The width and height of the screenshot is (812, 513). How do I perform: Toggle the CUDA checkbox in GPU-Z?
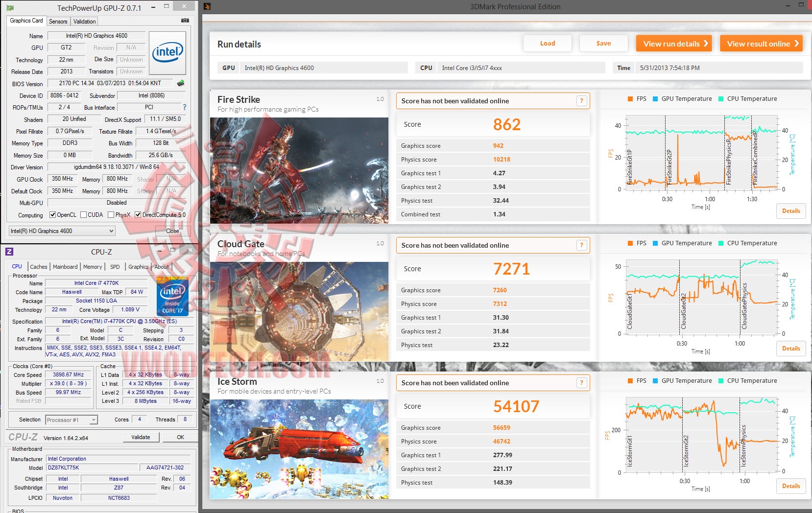pyautogui.click(x=84, y=215)
